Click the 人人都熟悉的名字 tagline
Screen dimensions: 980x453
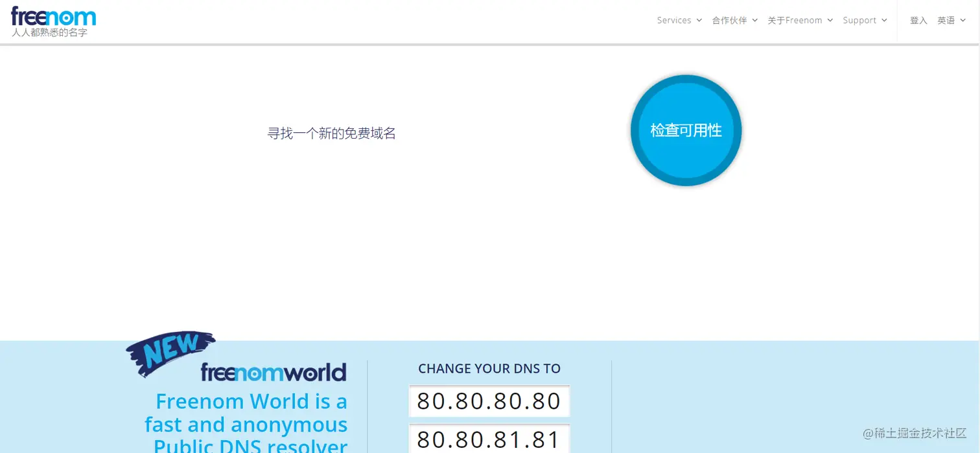coord(49,32)
